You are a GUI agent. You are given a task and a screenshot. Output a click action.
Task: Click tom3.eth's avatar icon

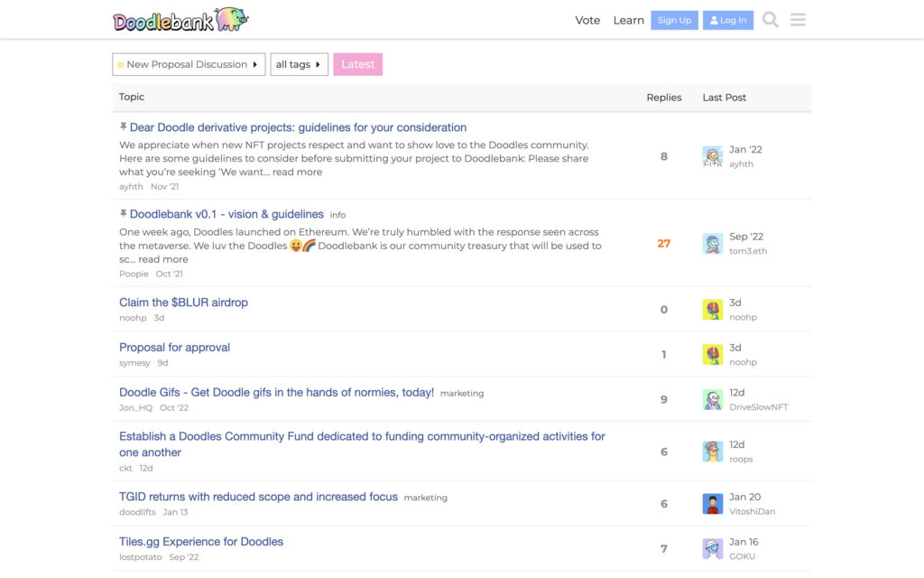[713, 244]
